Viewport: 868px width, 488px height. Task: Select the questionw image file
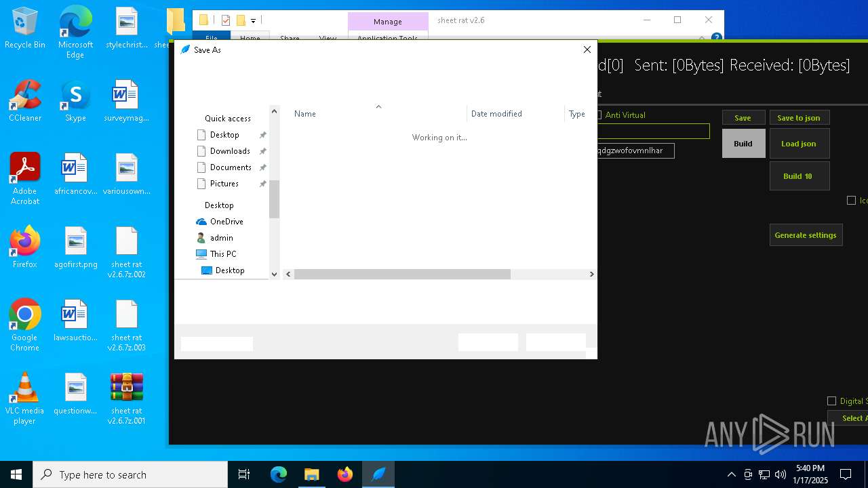click(x=75, y=394)
